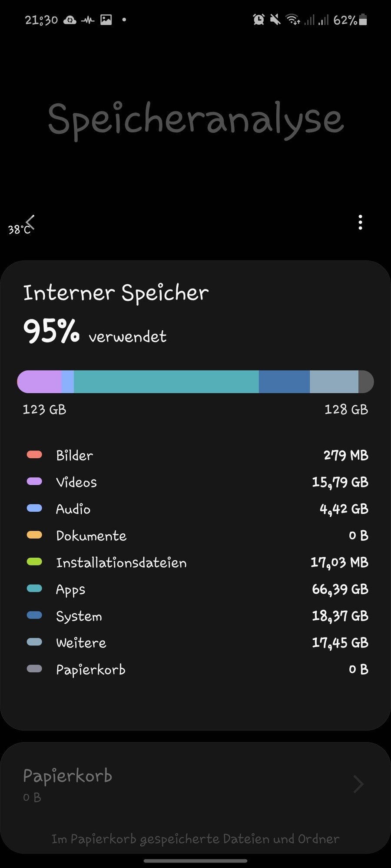391x868 pixels.
Task: Tap the Bilder category color dot
Action: [x=34, y=454]
